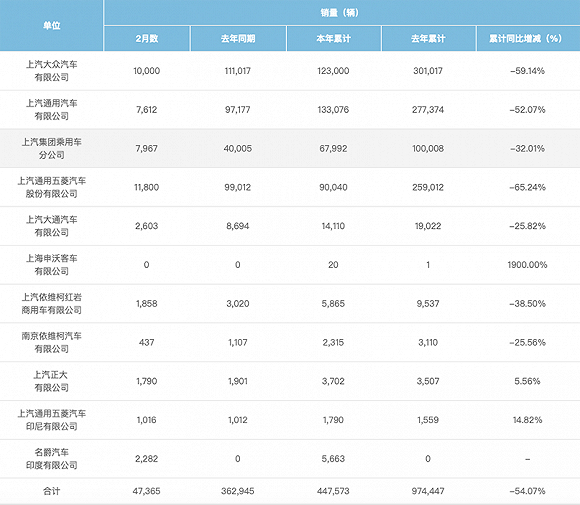Click the cell showing 7,967

(x=146, y=148)
